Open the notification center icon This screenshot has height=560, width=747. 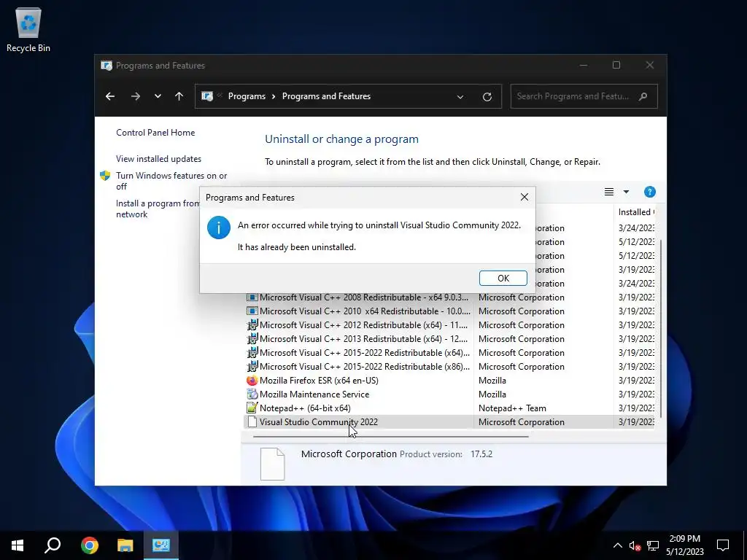[x=723, y=545]
